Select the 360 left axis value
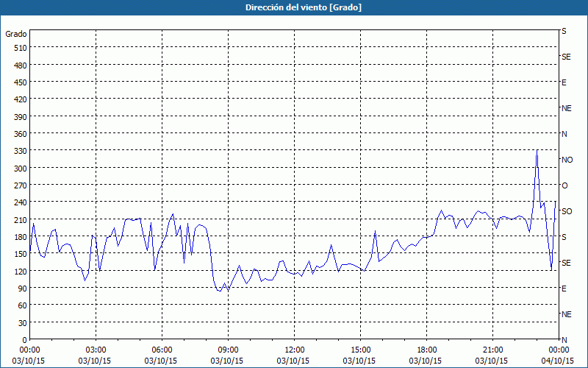This screenshot has width=588, height=368. click(21, 134)
